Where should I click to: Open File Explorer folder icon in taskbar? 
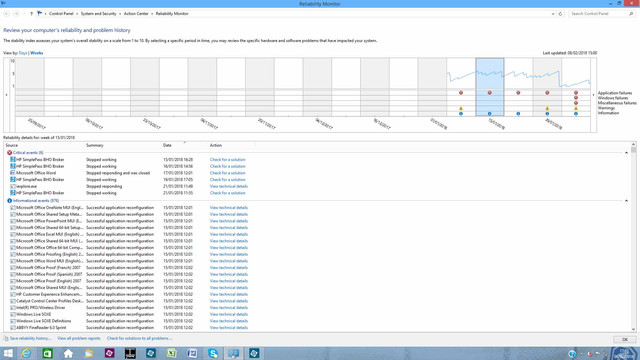pos(89,353)
